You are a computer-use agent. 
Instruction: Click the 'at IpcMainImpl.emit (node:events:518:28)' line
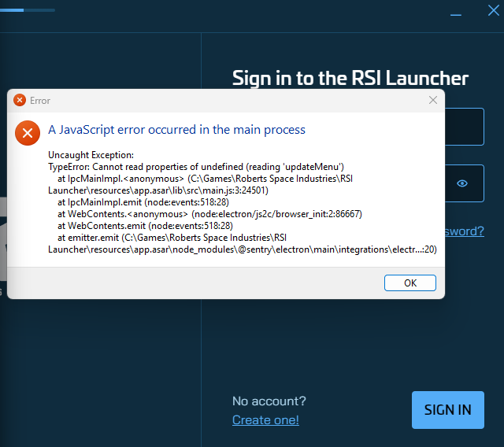click(x=143, y=202)
